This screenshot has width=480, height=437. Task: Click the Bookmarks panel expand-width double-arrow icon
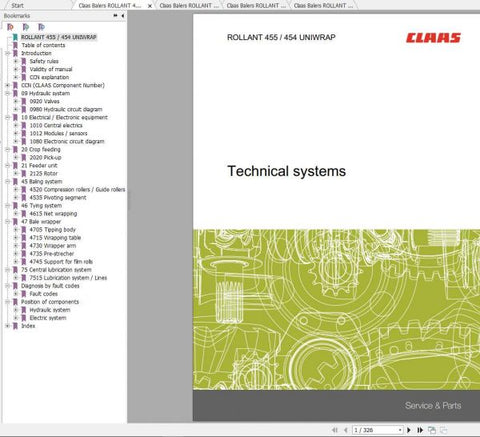point(115,15)
